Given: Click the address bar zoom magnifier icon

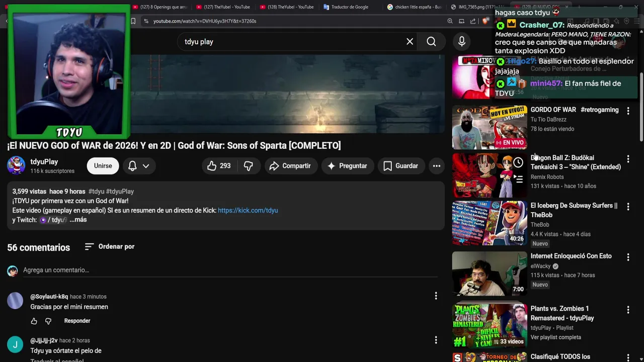Looking at the screenshot, I should [x=450, y=21].
